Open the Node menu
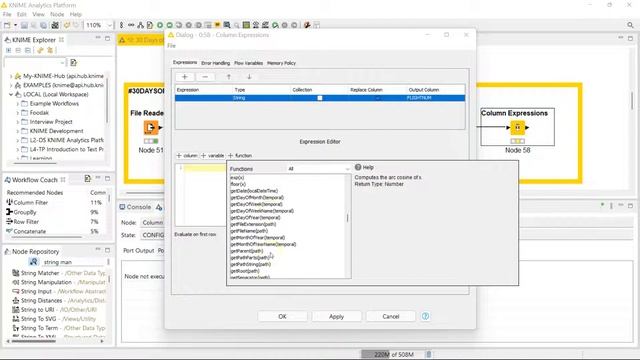The height and width of the screenshot is (360, 640). [x=57, y=14]
